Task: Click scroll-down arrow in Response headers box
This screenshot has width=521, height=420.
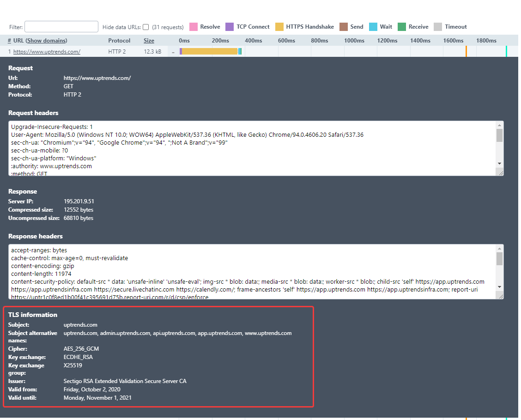Action: click(x=499, y=287)
